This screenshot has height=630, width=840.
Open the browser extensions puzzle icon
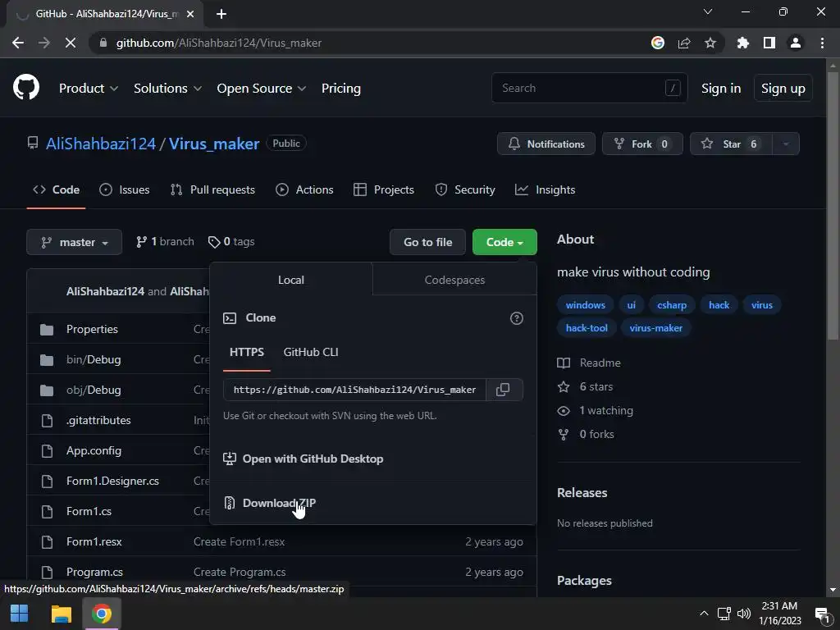(742, 43)
